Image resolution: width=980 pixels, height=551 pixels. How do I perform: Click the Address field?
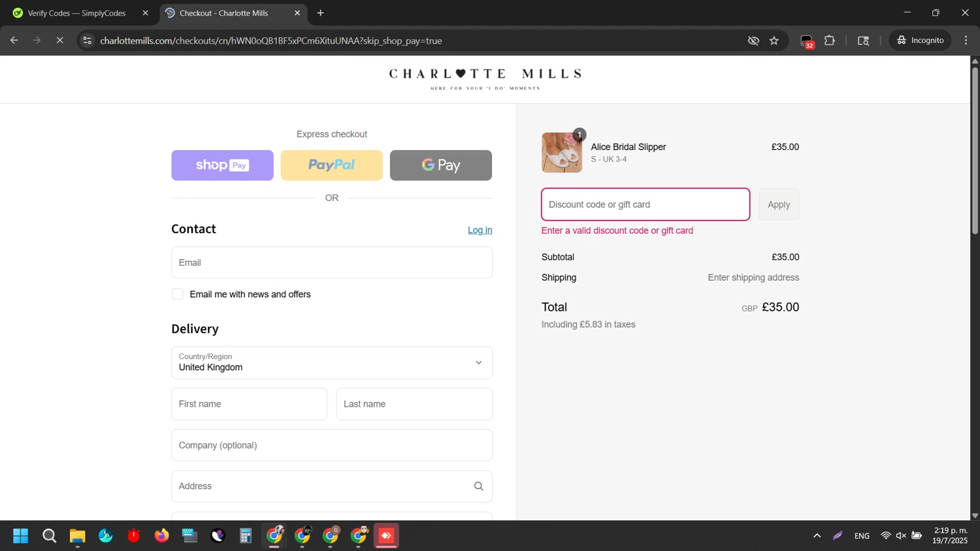(x=332, y=486)
